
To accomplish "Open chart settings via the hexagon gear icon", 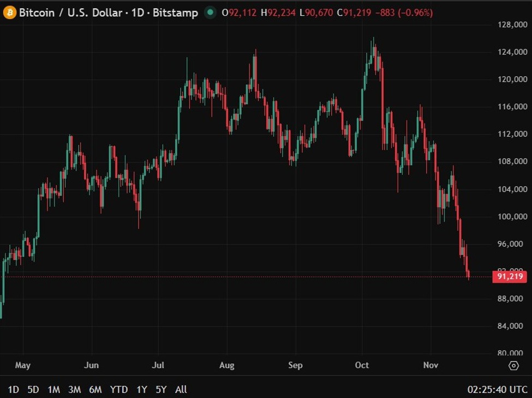I will pyautogui.click(x=513, y=366).
